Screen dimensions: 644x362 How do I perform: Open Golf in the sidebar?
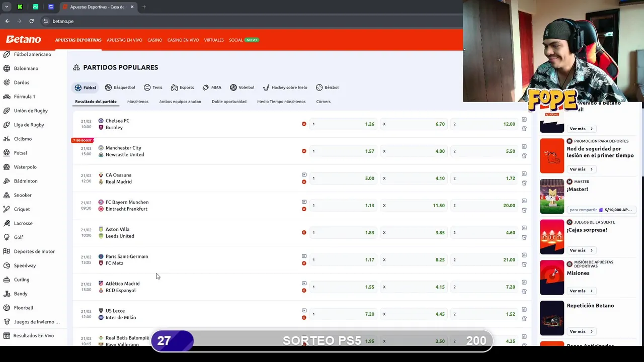19,237
